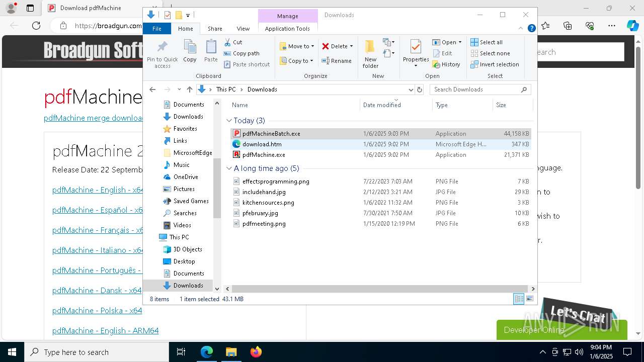The image size is (644, 362).
Task: Select Pictures in navigation pane
Action: click(x=184, y=189)
